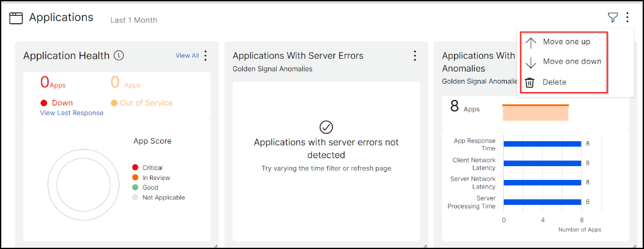The image size is (644, 249).
Task: Click View Last Response link
Action: (x=72, y=113)
